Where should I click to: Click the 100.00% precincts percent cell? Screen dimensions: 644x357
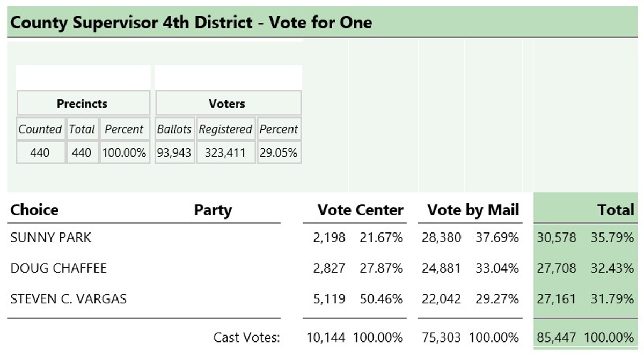(125, 152)
